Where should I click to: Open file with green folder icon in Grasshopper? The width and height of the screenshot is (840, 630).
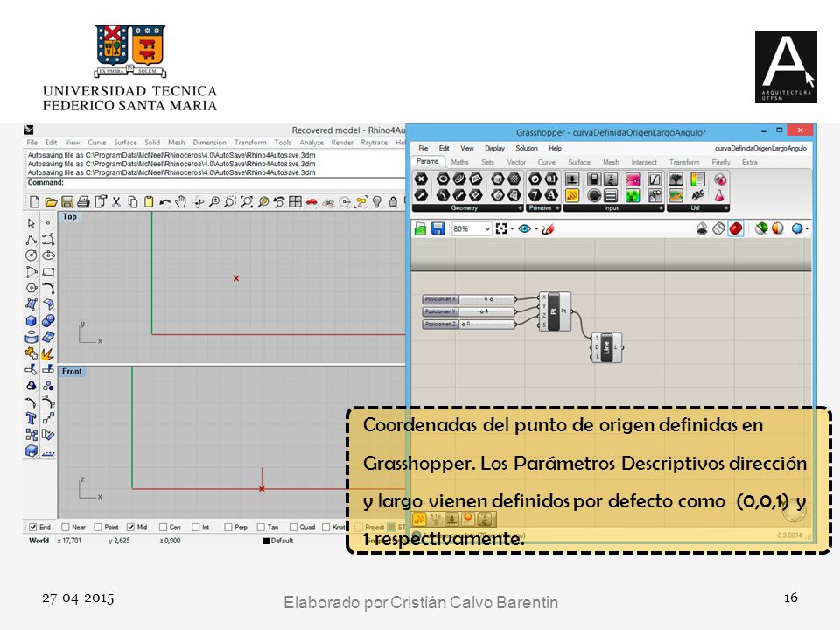421,228
